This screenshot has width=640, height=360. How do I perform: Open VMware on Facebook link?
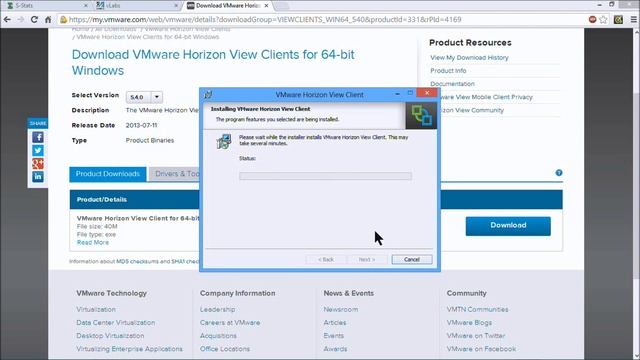[481, 349]
